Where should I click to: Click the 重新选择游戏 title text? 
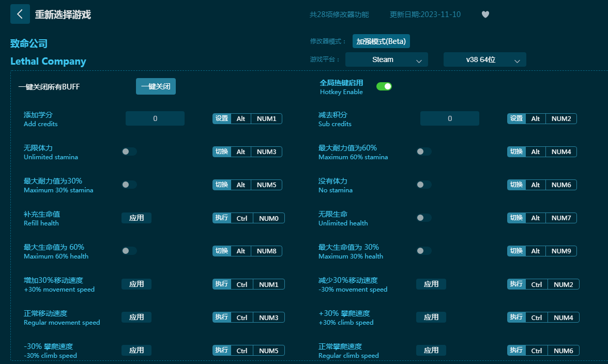click(63, 14)
